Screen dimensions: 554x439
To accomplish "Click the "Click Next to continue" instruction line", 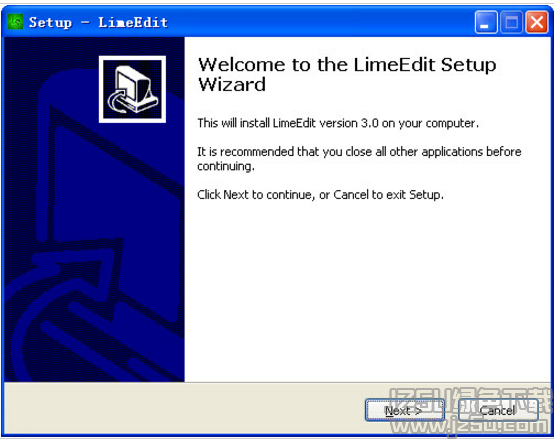I will point(320,195).
